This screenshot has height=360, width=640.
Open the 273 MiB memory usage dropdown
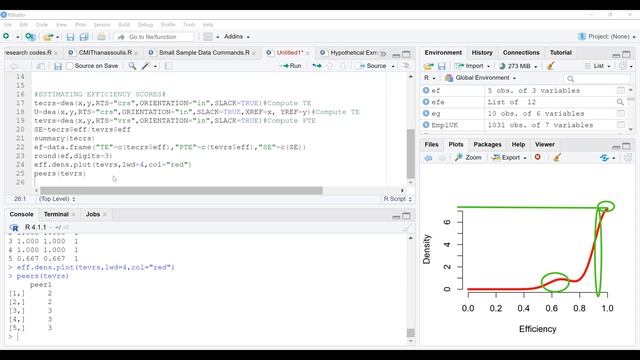[518, 66]
